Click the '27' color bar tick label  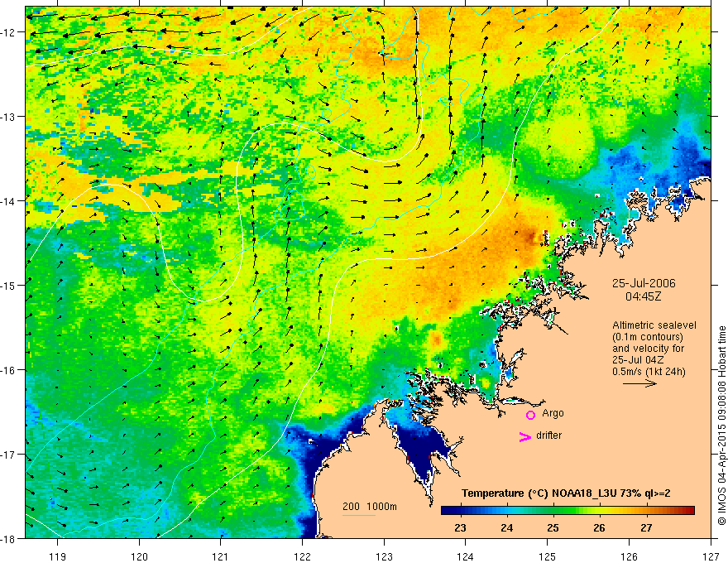point(646,528)
